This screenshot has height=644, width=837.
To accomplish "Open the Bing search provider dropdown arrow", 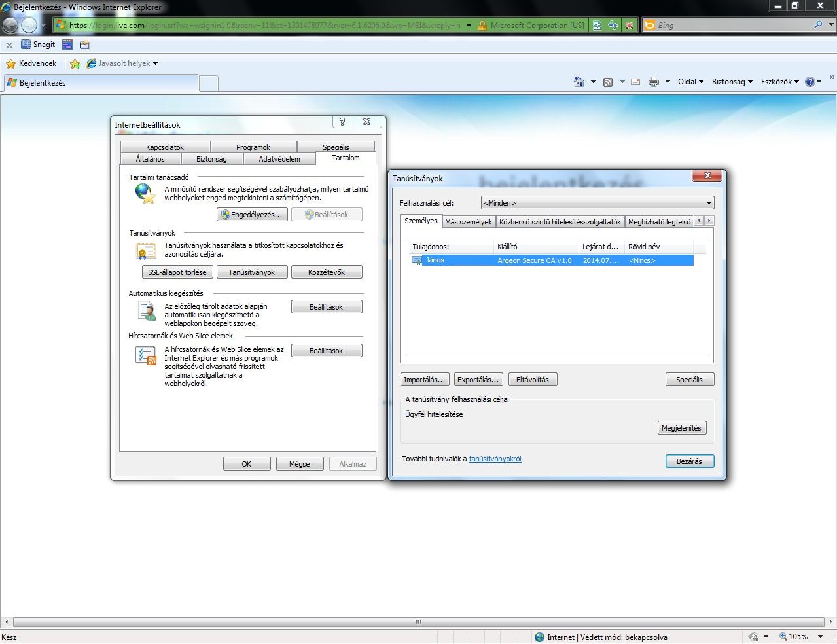I will [x=830, y=25].
